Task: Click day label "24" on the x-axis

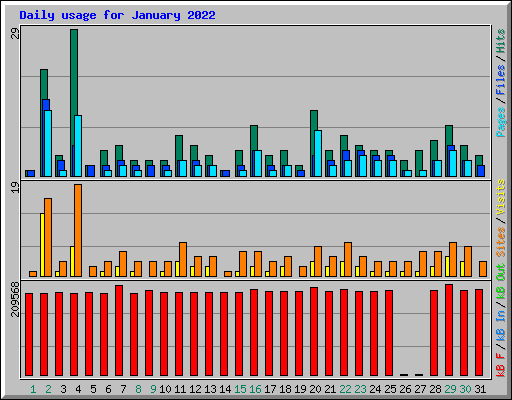Action: tap(375, 389)
